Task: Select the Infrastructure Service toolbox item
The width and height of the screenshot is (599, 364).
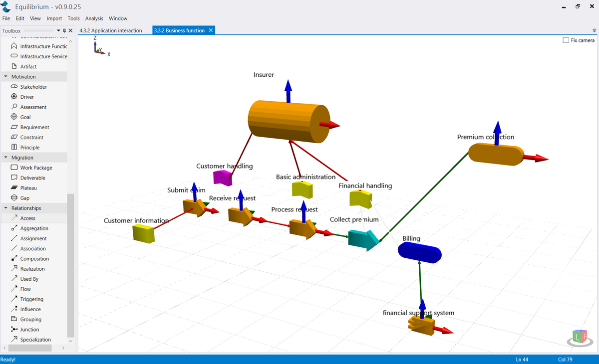Action: 38,56
